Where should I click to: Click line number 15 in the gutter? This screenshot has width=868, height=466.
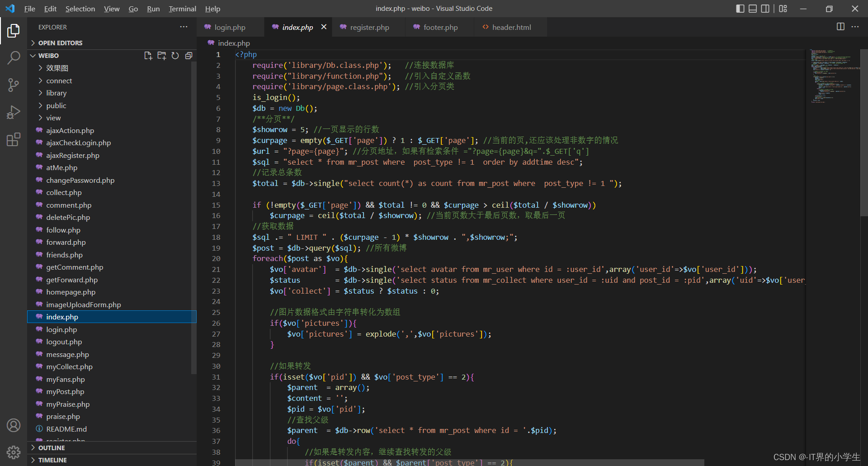click(216, 205)
